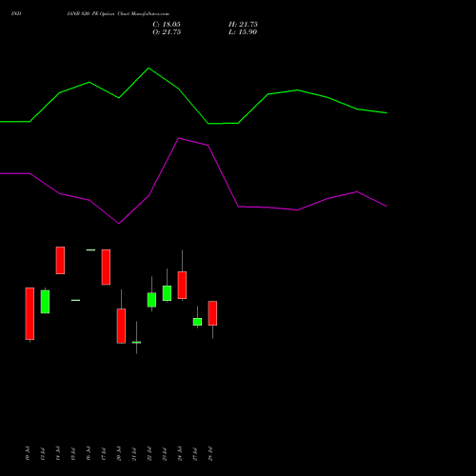The image size is (476, 476).
Task: Click the green candlestick above 22 Jul
Action: [x=151, y=300]
